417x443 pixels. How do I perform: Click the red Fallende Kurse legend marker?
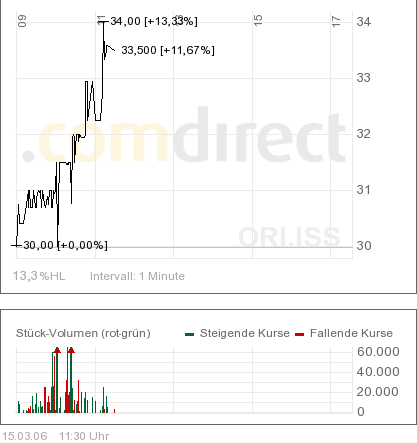click(x=299, y=334)
